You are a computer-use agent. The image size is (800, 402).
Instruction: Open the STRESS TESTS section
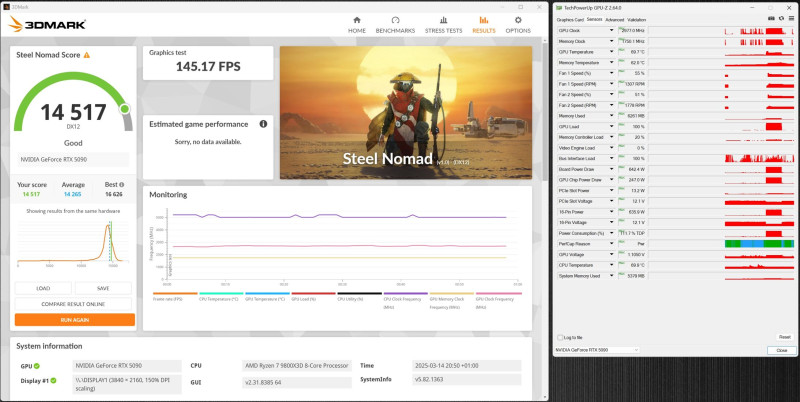click(443, 25)
